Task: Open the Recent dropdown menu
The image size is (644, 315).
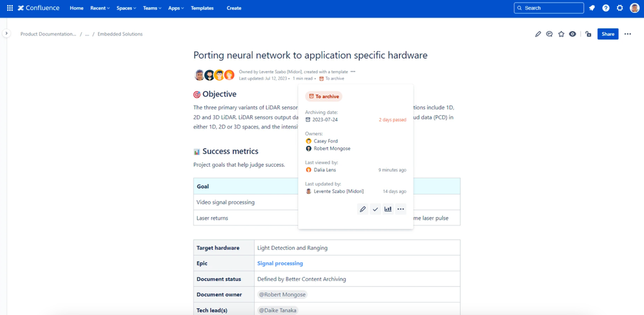Action: coord(100,8)
